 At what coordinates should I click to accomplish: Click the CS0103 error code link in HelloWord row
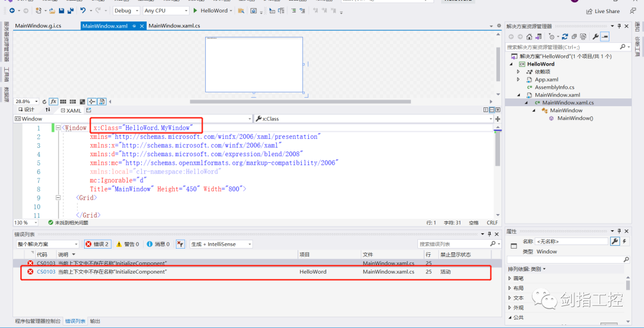pyautogui.click(x=46, y=272)
